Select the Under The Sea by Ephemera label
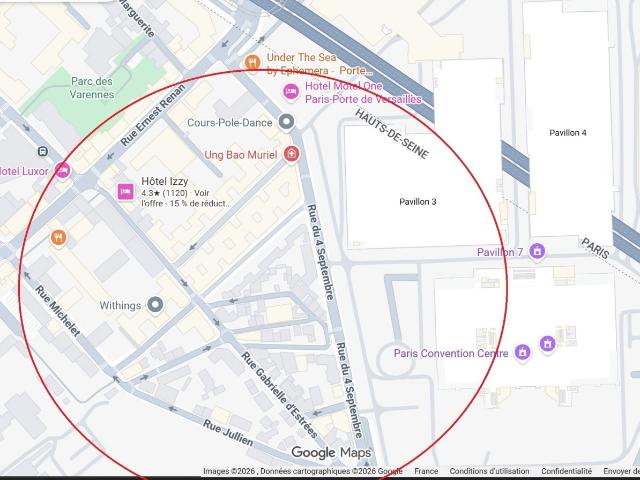The width and height of the screenshot is (640, 480). tap(319, 64)
